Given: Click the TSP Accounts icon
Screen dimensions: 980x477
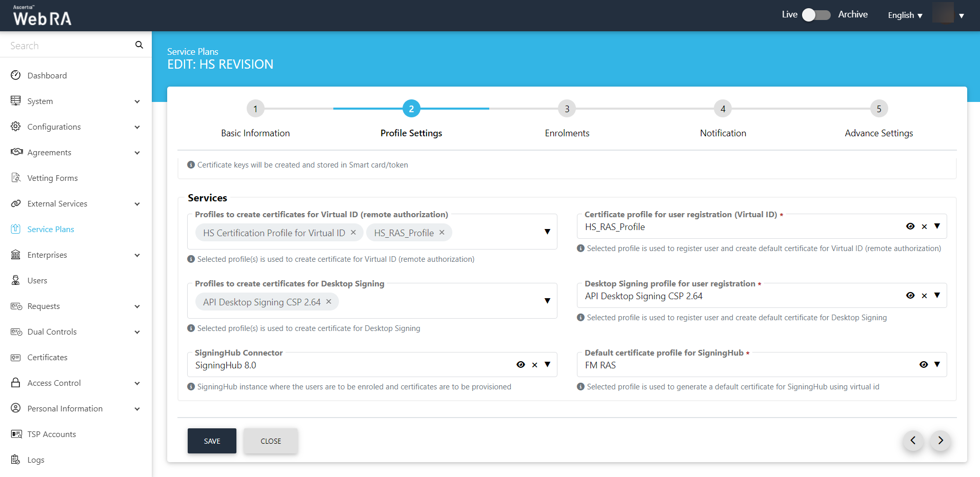Looking at the screenshot, I should click(16, 434).
